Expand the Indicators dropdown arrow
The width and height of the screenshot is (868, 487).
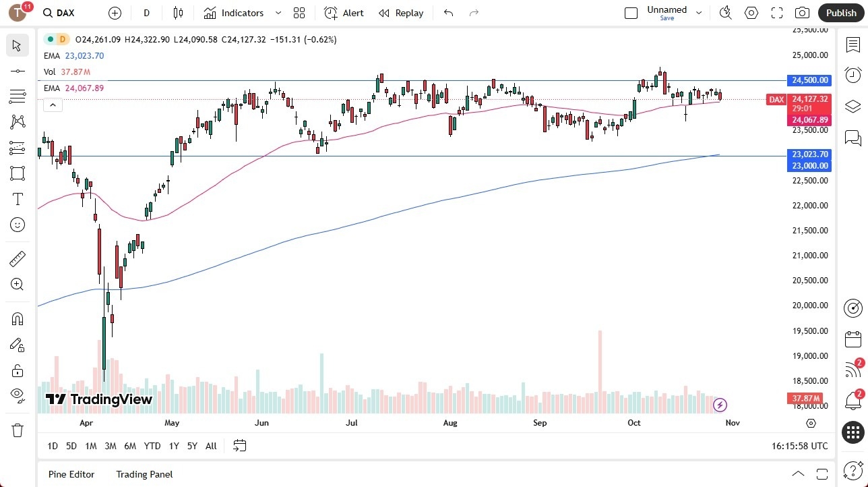pyautogui.click(x=278, y=13)
